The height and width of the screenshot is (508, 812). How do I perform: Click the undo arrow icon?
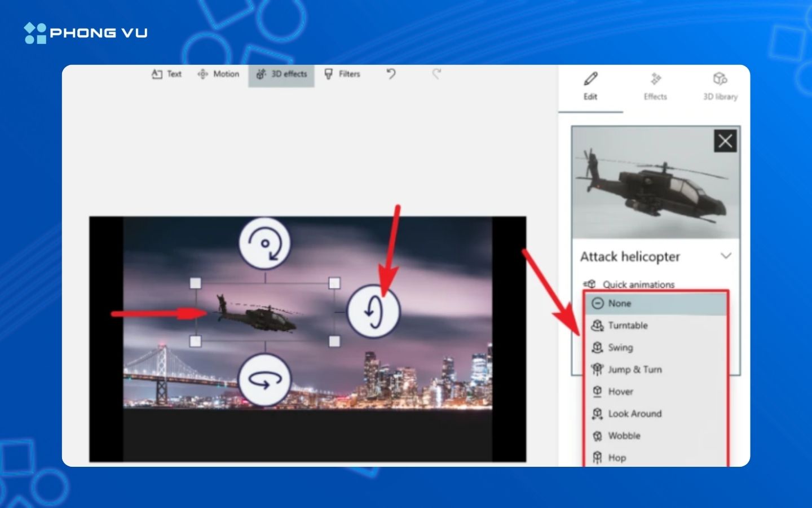(x=391, y=74)
